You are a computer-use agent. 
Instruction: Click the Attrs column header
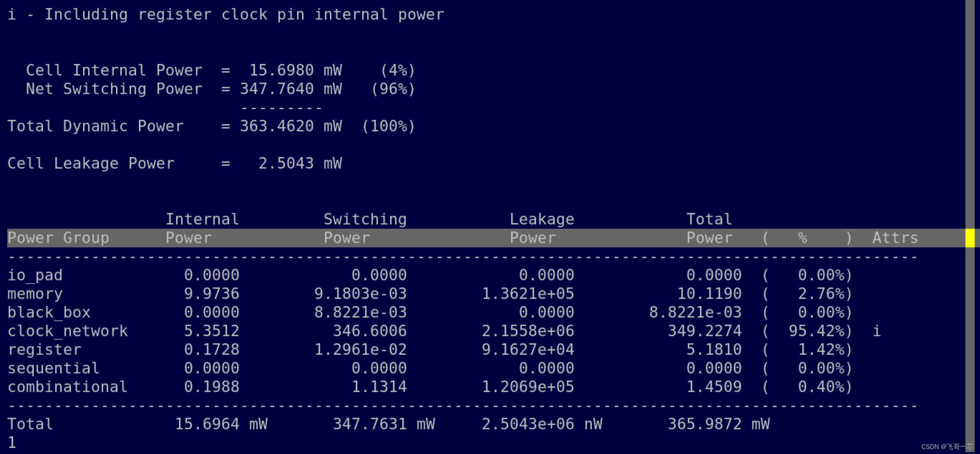point(895,238)
